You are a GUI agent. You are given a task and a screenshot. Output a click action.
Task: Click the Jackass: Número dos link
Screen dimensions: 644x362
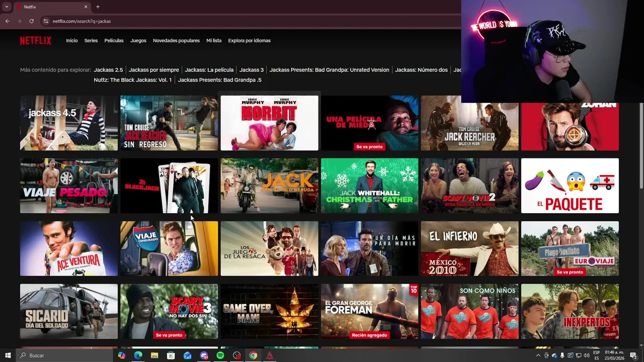click(421, 70)
